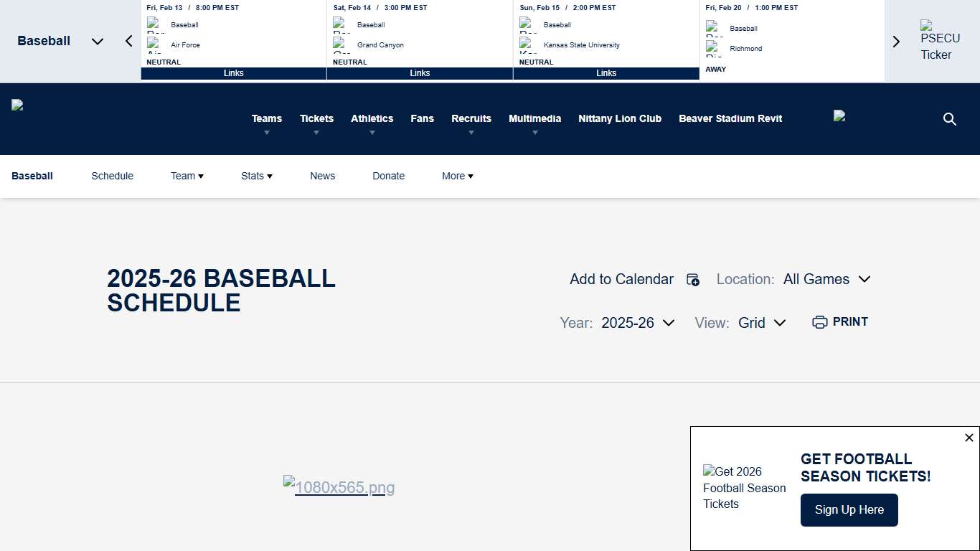980x551 pixels.
Task: Open the Year dropdown showing 2025-26
Action: (637, 323)
